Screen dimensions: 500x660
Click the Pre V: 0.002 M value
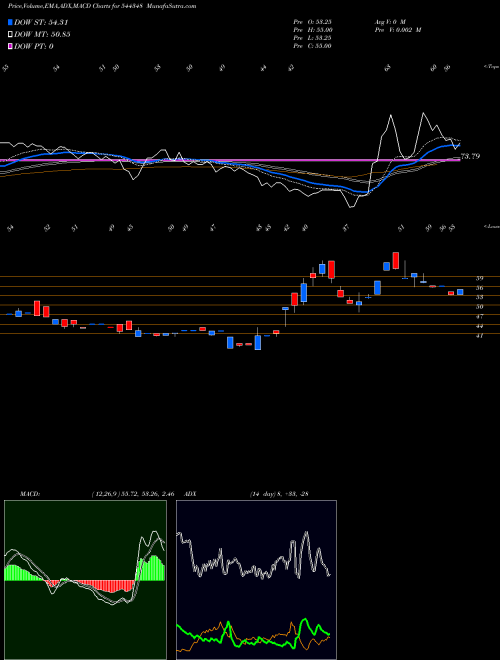pos(398,30)
